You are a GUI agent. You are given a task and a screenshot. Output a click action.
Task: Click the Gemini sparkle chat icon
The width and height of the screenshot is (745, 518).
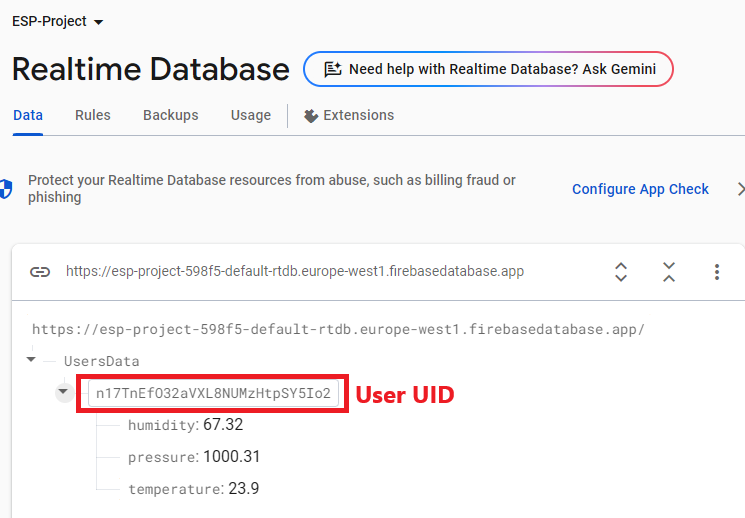[333, 69]
